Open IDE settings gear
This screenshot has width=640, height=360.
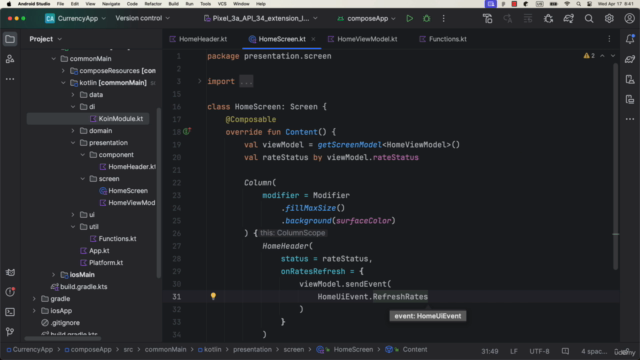[609, 18]
